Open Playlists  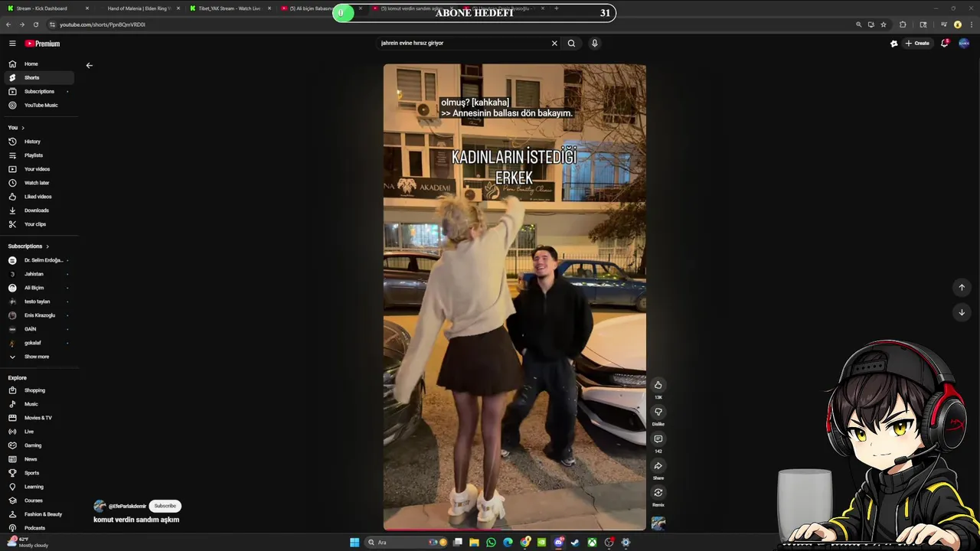(x=38, y=155)
